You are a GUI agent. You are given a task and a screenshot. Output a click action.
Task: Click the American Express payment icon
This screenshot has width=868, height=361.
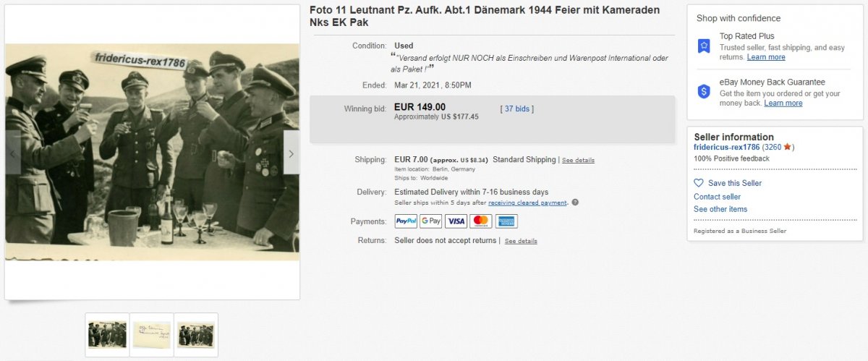506,221
